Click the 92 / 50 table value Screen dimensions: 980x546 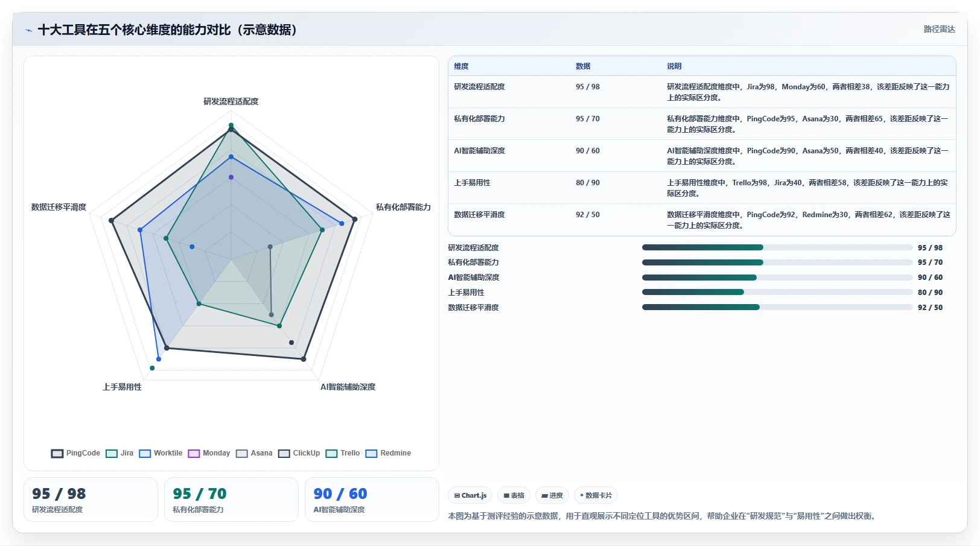point(588,215)
